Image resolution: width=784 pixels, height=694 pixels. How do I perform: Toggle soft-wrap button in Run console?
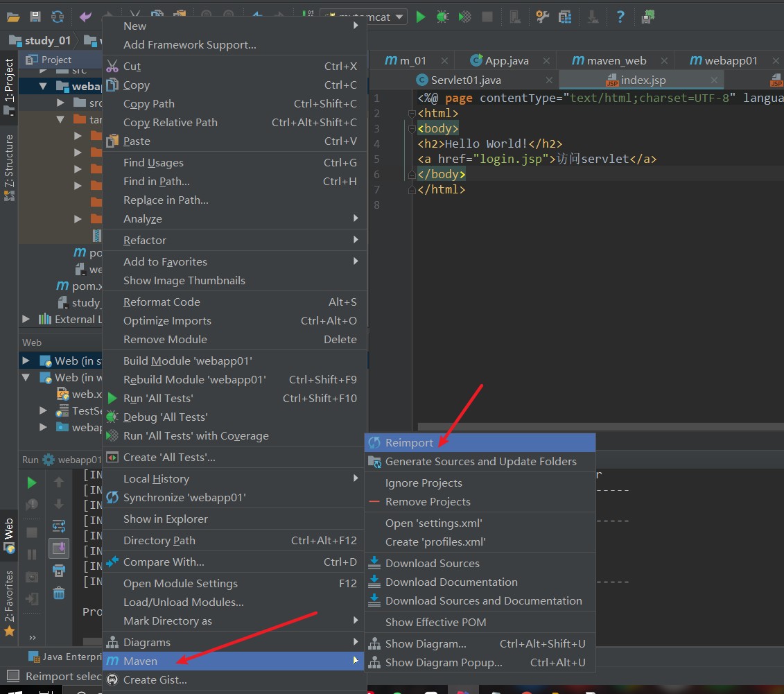(59, 526)
